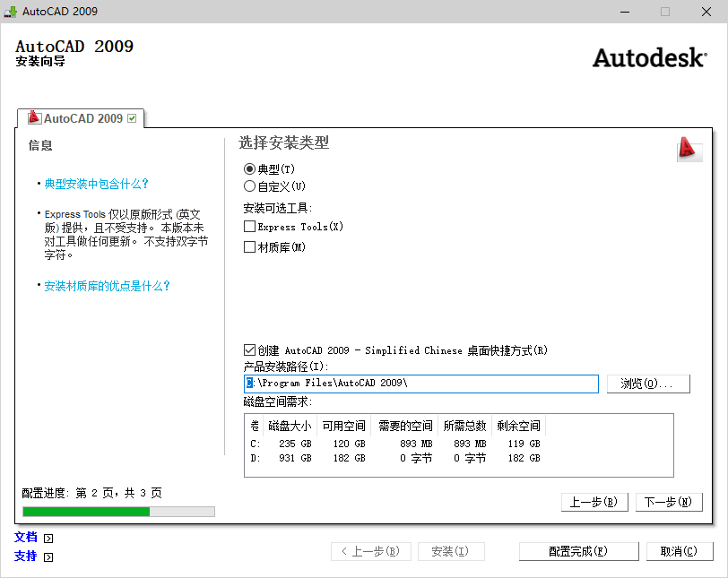This screenshot has height=578, width=728.
Task: Click the AutoCAD logo on the product tab
Action: (35, 117)
